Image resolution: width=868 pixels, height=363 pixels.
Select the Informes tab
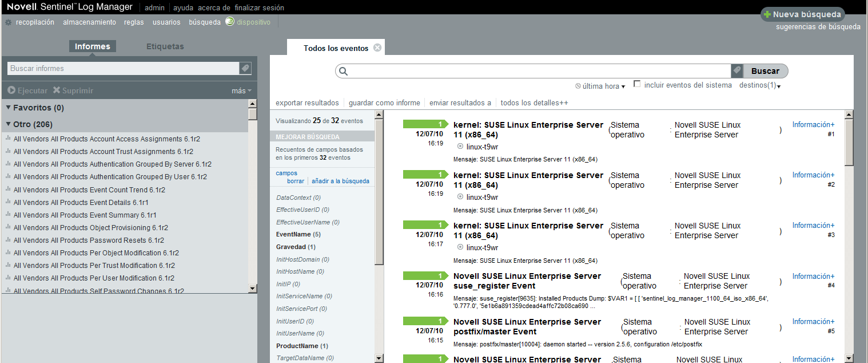[93, 46]
